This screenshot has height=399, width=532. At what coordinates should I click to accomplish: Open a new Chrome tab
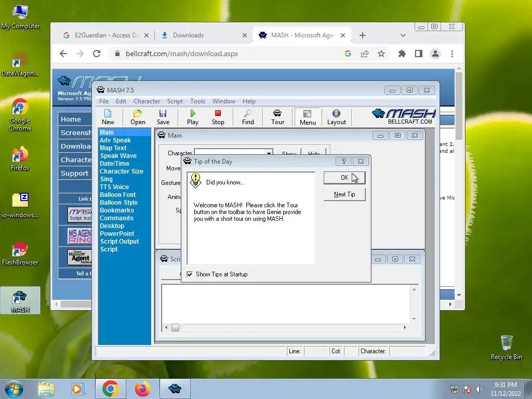362,35
